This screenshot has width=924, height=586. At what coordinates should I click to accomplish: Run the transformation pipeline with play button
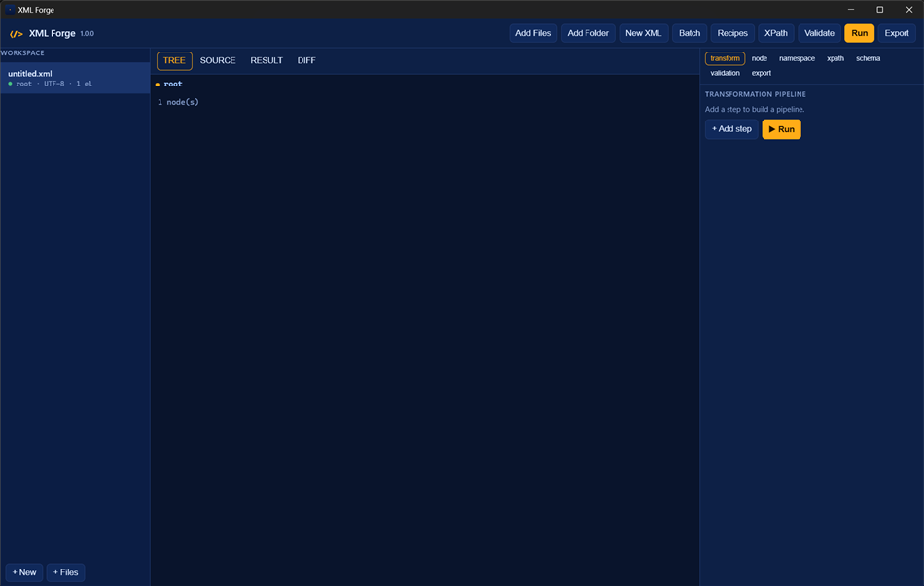coord(781,129)
